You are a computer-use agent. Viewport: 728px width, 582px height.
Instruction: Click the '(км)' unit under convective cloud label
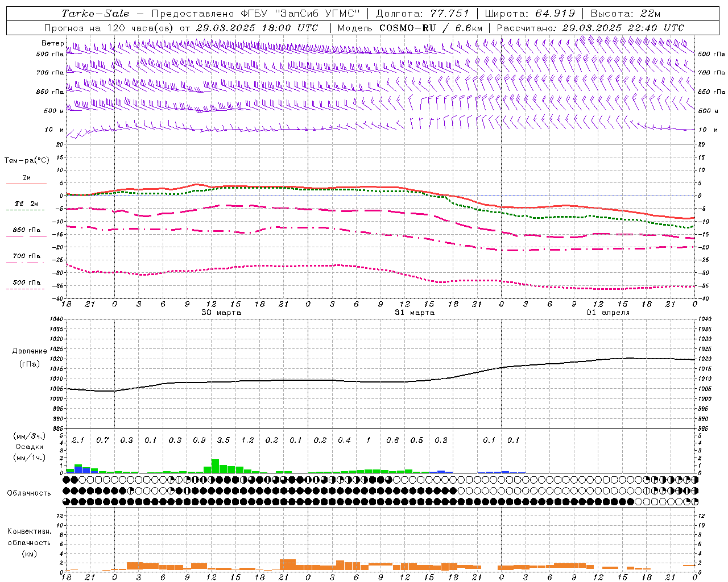pyautogui.click(x=29, y=554)
